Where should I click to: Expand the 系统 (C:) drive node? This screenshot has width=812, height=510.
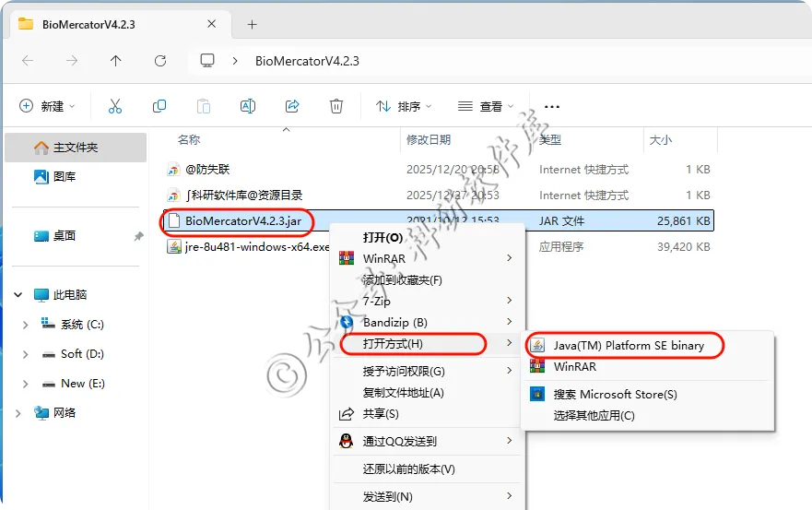pyautogui.click(x=25, y=325)
